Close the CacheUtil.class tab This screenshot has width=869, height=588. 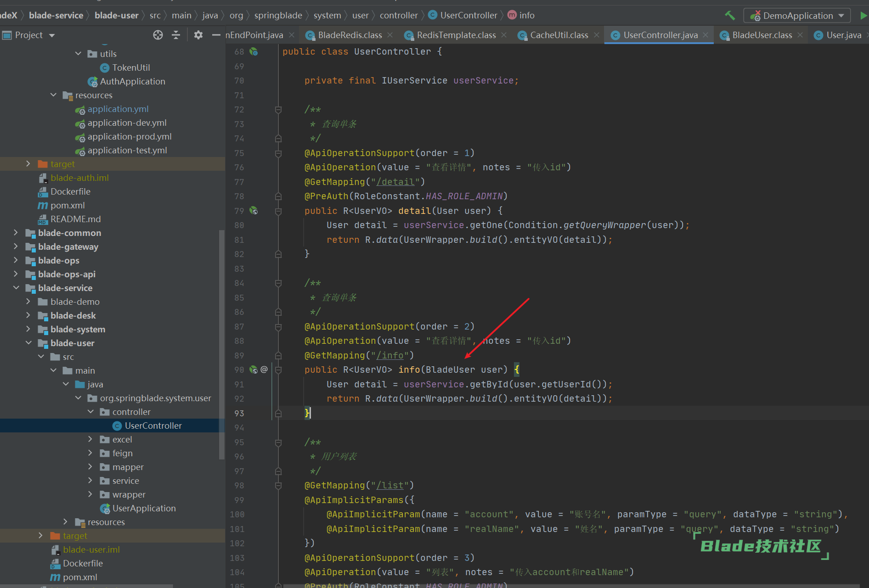596,35
